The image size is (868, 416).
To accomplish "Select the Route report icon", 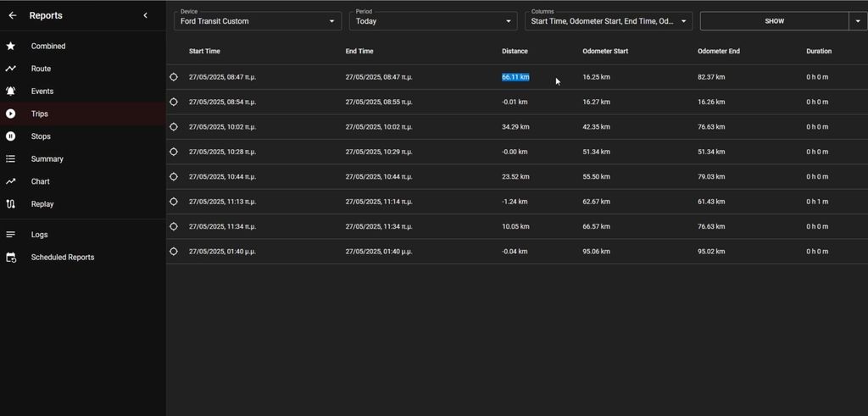I will (11, 69).
